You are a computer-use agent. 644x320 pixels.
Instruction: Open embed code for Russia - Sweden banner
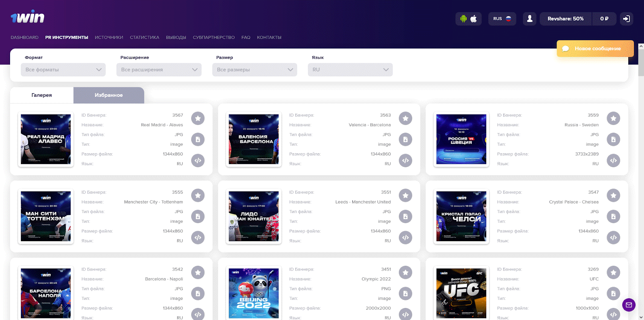pyautogui.click(x=613, y=160)
